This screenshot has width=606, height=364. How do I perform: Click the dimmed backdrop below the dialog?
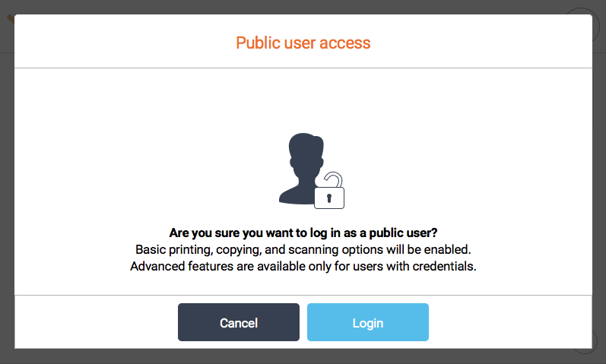303,356
